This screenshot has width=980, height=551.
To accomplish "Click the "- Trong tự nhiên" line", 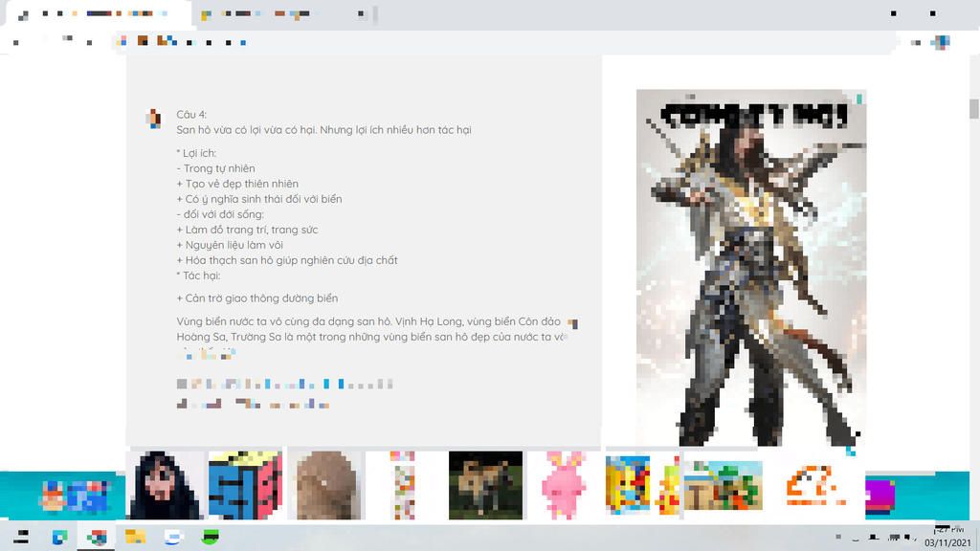I will 215,168.
